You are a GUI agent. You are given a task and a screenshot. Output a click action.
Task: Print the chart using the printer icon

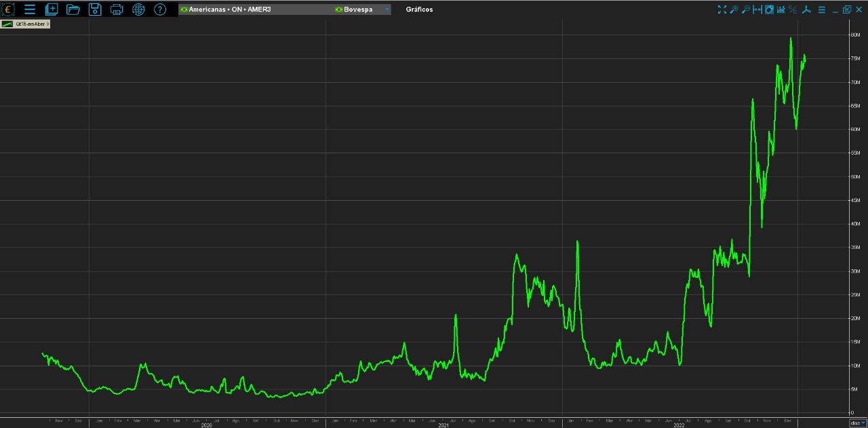(x=117, y=9)
